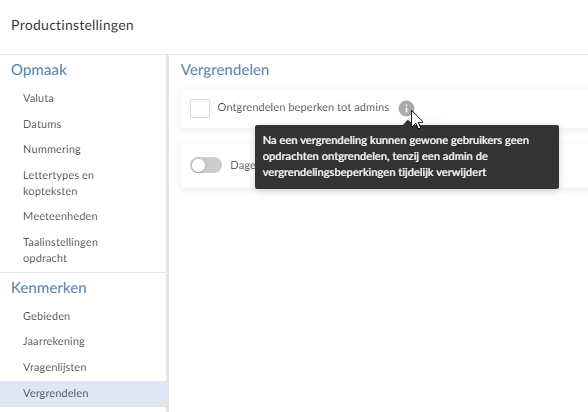The image size is (588, 412).
Task: Open Meeteenheden settings page
Action: (60, 216)
